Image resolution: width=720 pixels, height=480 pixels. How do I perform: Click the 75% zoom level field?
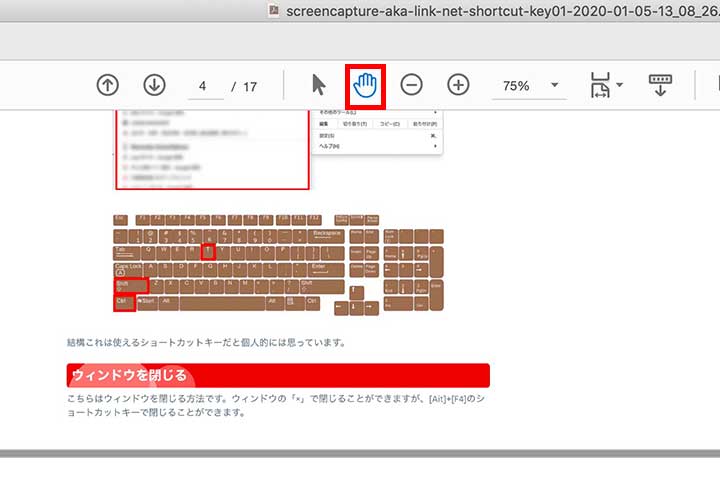point(516,86)
